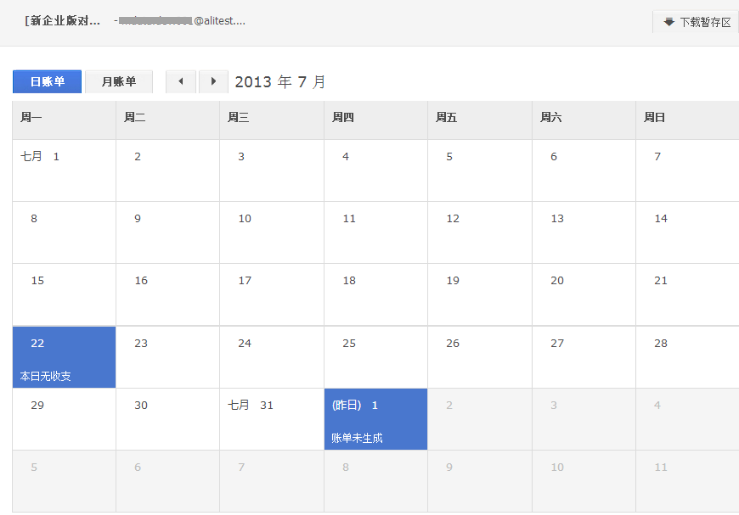Select July day 10 in second week
The width and height of the screenshot is (739, 515).
click(272, 233)
